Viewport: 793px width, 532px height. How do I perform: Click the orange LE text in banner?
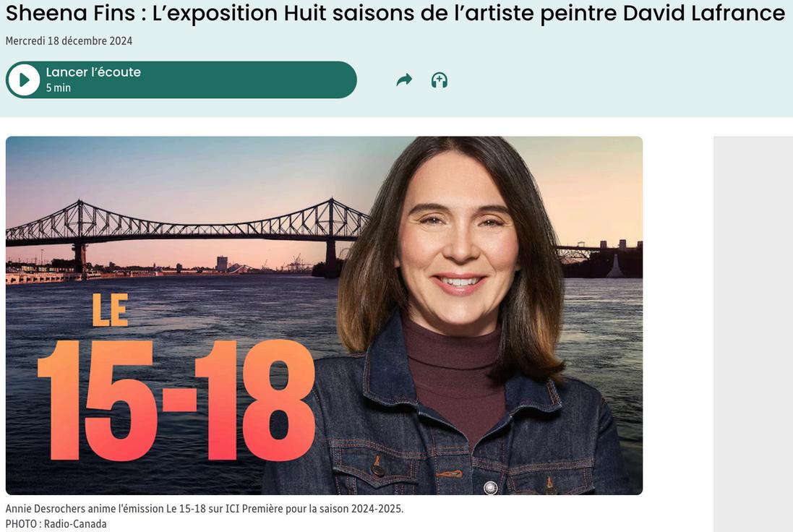coord(110,311)
